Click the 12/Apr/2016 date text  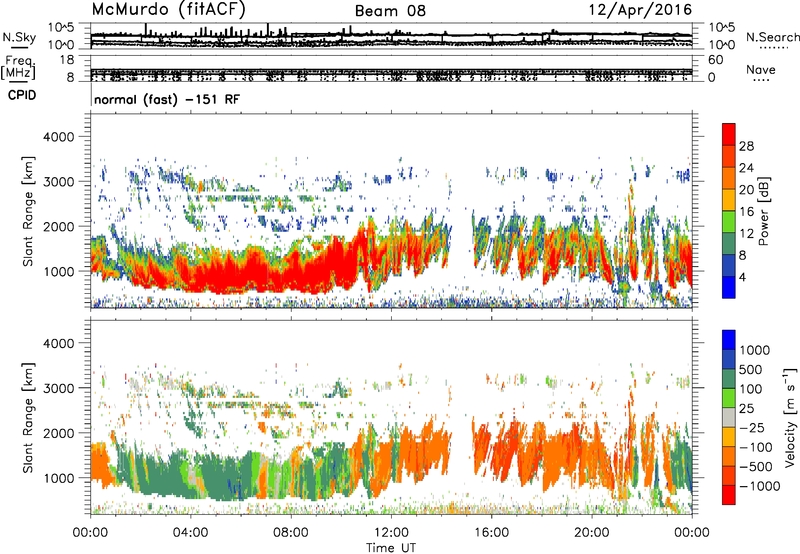tap(640, 10)
